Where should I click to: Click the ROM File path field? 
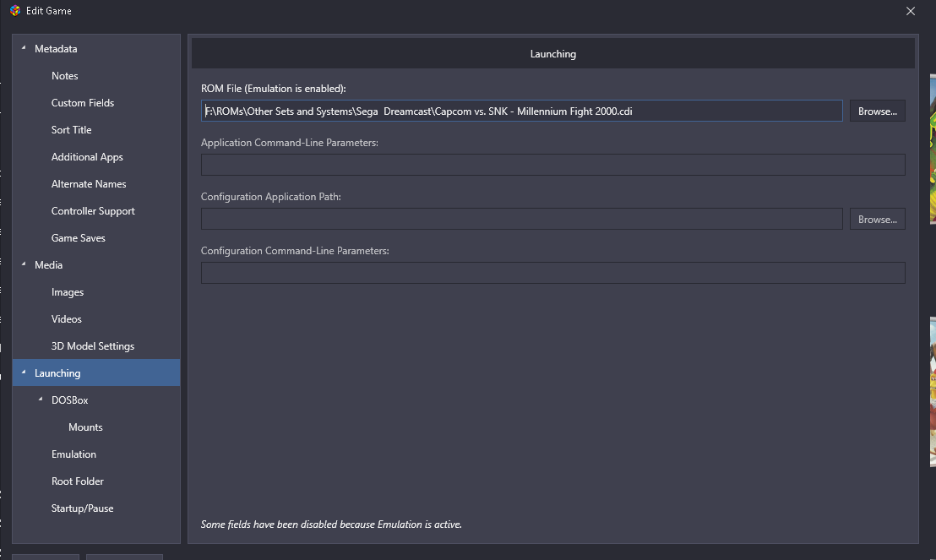pos(521,111)
